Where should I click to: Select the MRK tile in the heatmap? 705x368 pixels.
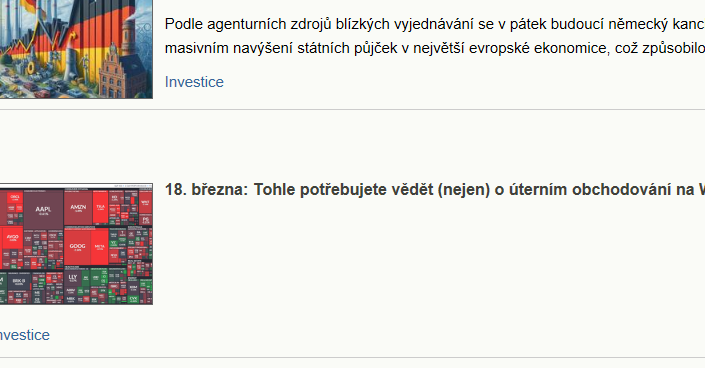71,299
